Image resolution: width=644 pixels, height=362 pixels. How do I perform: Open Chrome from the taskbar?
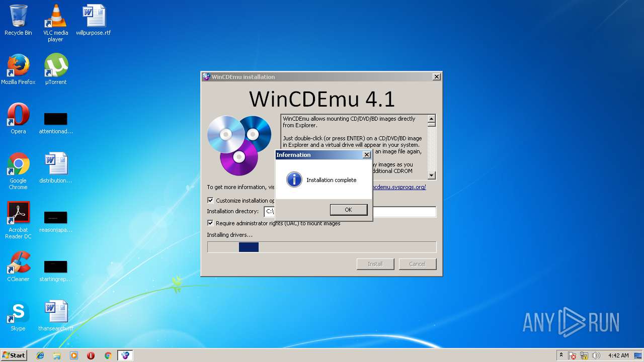(108, 355)
